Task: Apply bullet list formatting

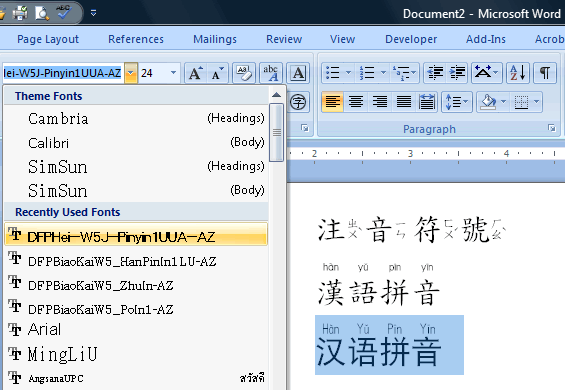Action: (333, 72)
